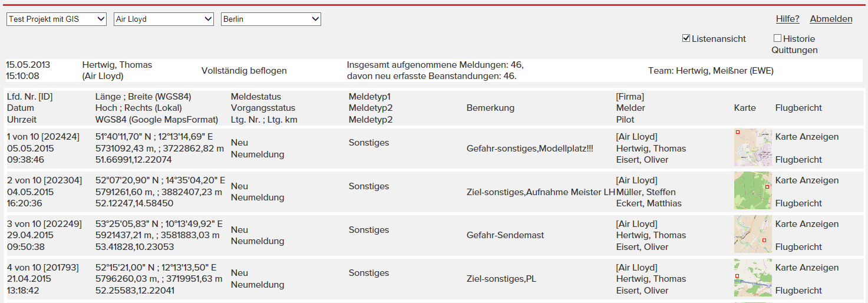Screen dimensions: 868x303
Task: Open Flugbericht for Modellplatz entry
Action: coord(798,160)
